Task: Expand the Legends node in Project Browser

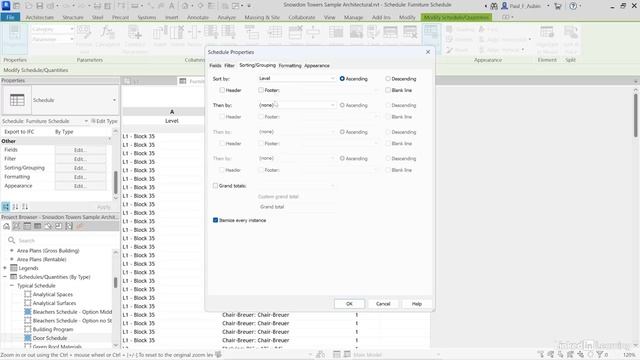Action: [x=5, y=268]
